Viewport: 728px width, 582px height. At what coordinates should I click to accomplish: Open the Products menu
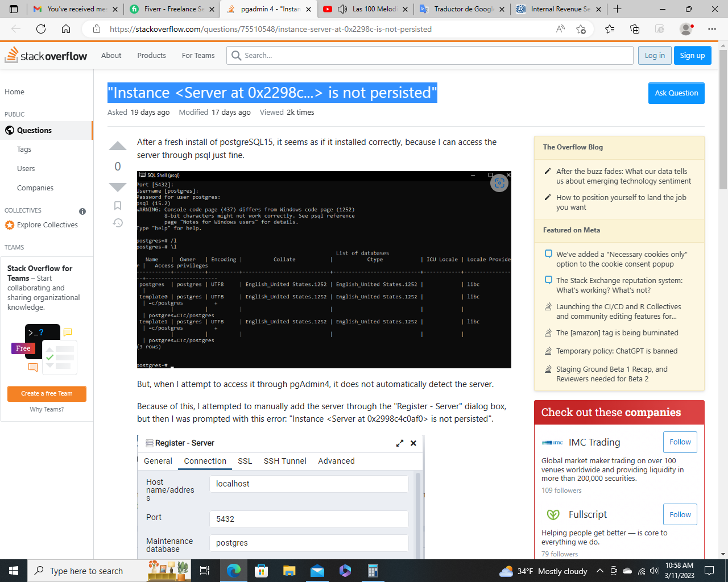pyautogui.click(x=151, y=56)
